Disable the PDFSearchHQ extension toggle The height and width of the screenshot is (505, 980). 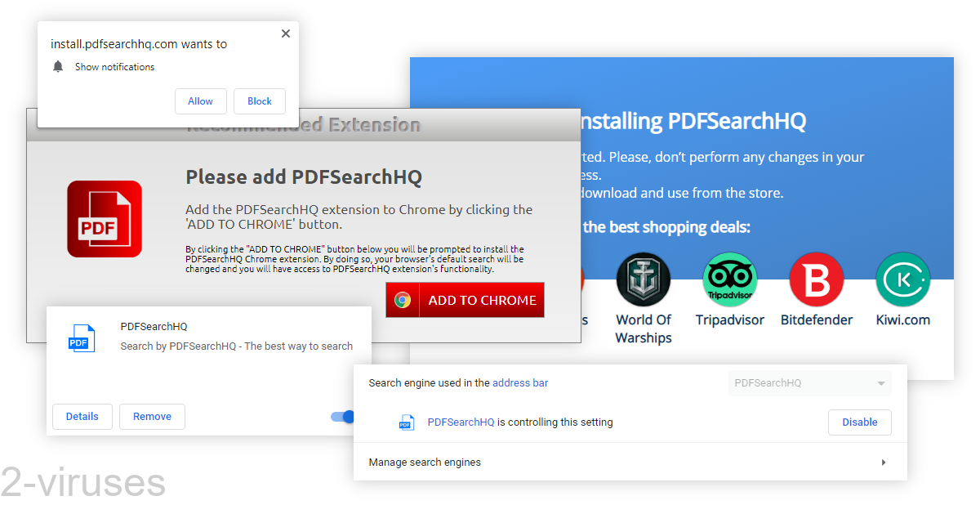coord(343,417)
